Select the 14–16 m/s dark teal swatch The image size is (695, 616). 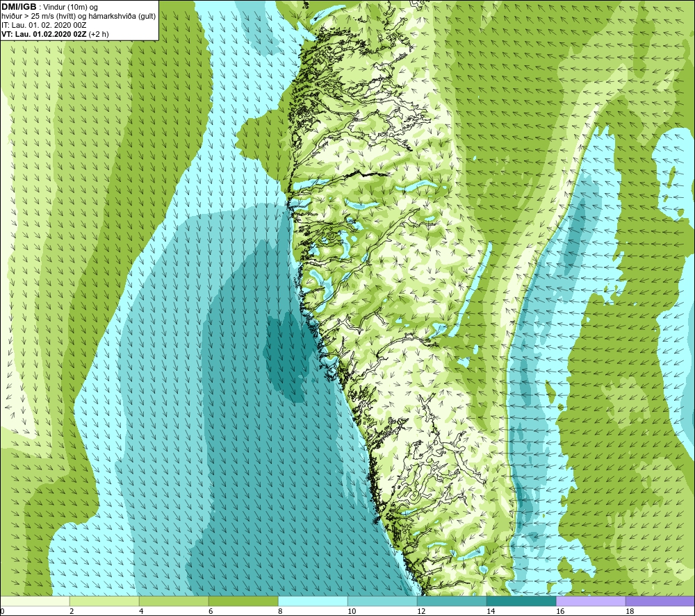point(521,601)
